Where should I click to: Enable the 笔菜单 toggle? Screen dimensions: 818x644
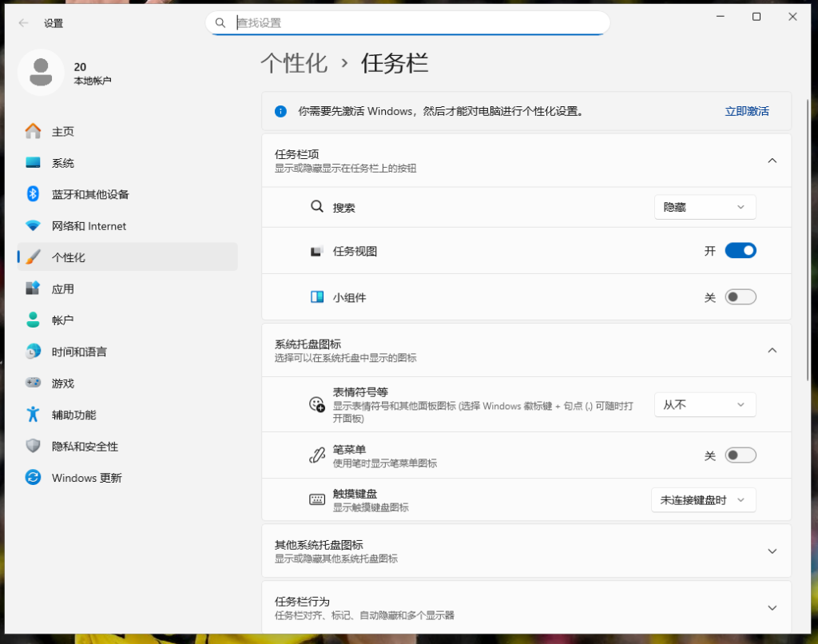(x=741, y=455)
